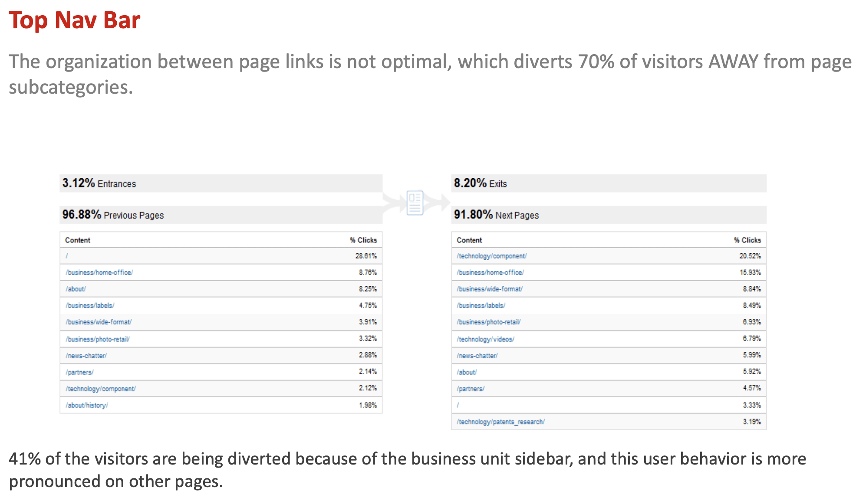Open the /technology/videos/ link

(485, 339)
